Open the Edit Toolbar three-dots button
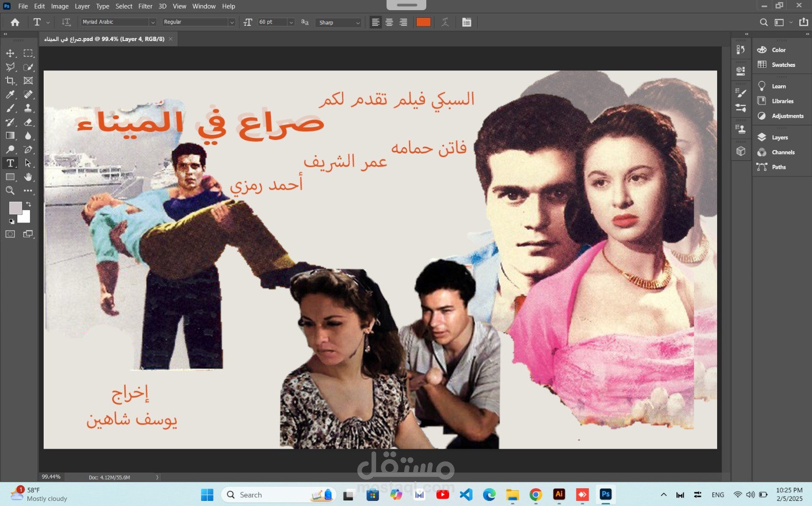The height and width of the screenshot is (506, 812). pyautogui.click(x=28, y=191)
